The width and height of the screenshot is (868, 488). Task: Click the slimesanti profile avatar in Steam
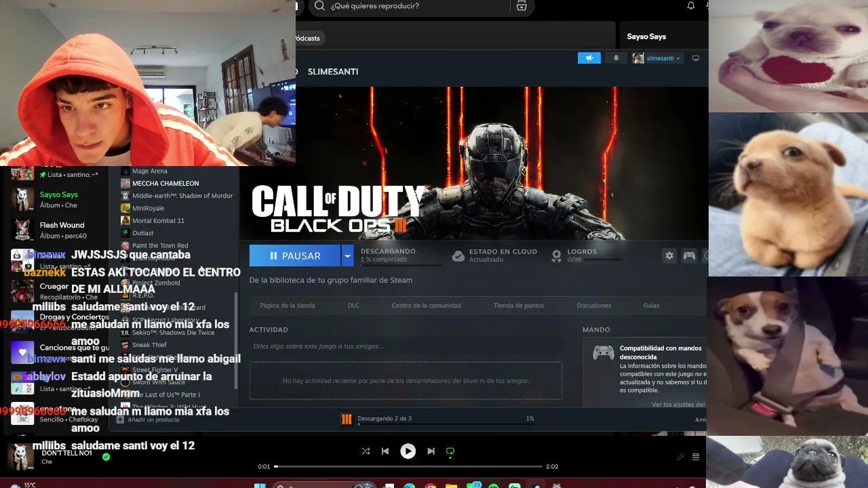coord(638,58)
